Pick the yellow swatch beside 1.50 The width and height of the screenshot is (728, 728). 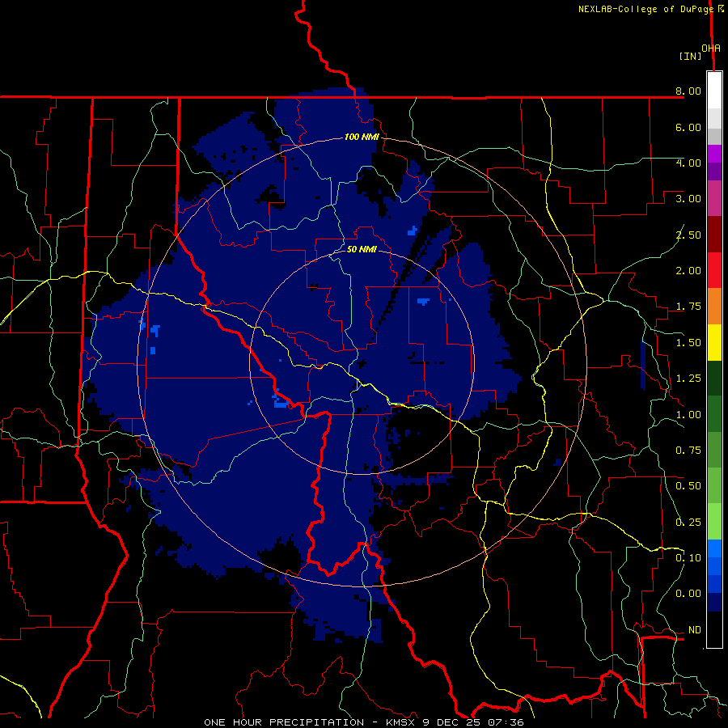point(714,343)
